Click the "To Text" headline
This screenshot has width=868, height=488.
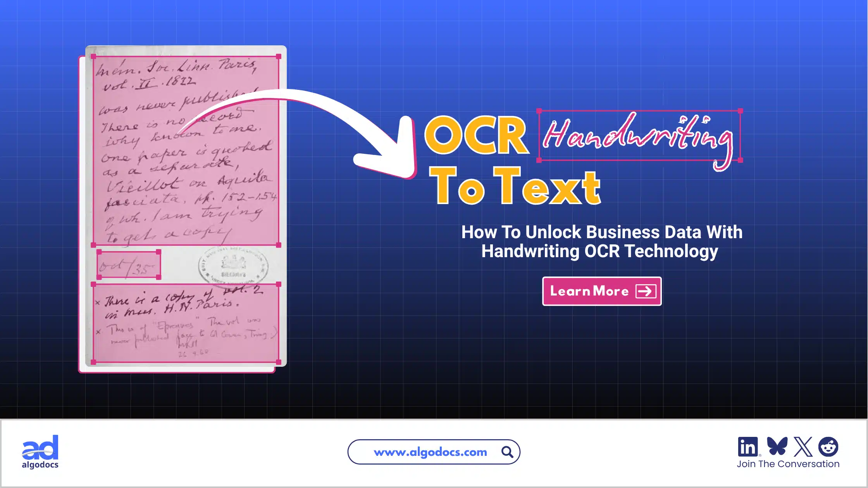coord(515,186)
